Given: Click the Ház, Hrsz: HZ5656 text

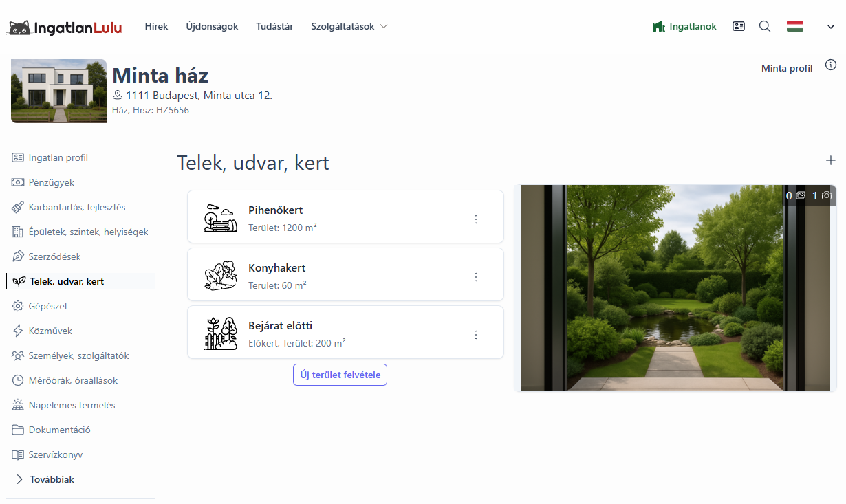Looking at the screenshot, I should point(151,110).
